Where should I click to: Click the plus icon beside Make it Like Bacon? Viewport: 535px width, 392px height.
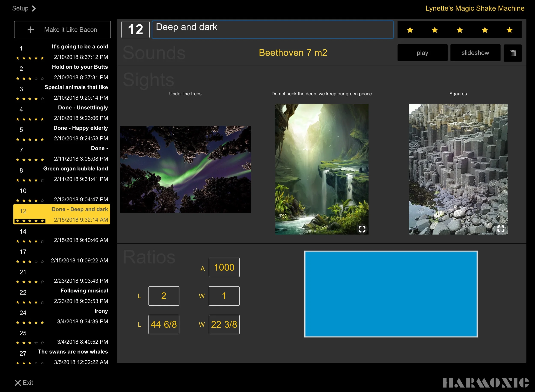(x=31, y=30)
